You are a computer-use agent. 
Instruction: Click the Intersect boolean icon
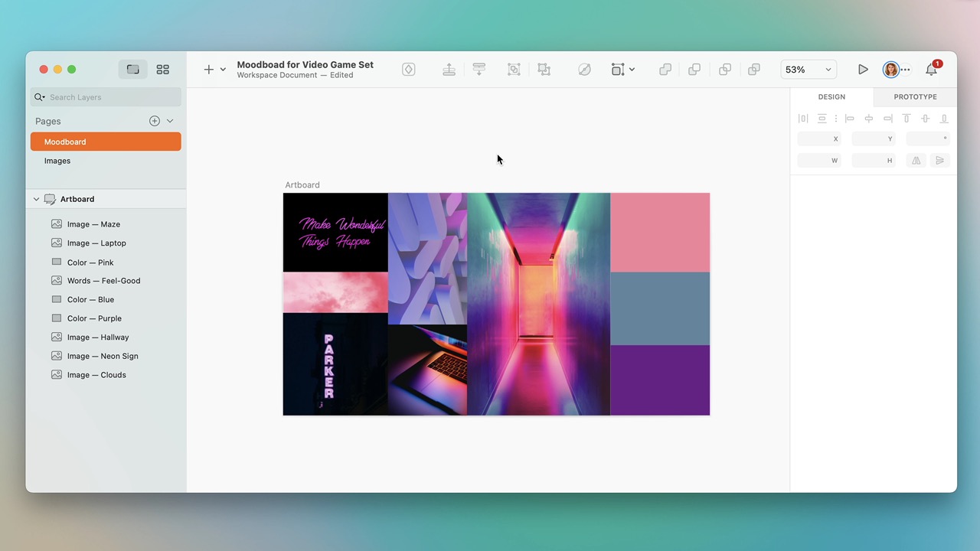tap(724, 70)
